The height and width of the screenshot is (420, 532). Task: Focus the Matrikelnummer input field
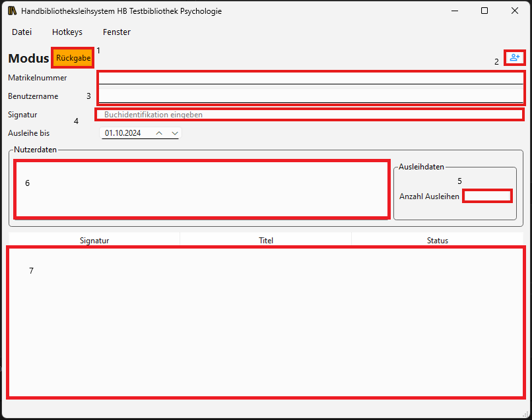pos(310,78)
